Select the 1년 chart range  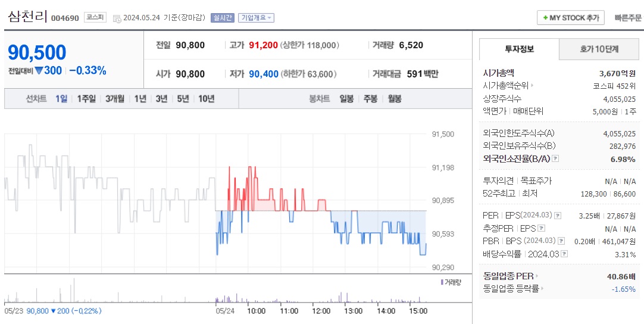pyautogui.click(x=140, y=99)
